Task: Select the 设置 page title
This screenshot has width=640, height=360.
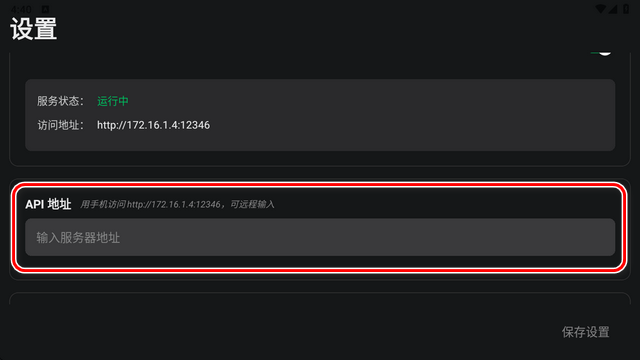Action: (x=33, y=29)
